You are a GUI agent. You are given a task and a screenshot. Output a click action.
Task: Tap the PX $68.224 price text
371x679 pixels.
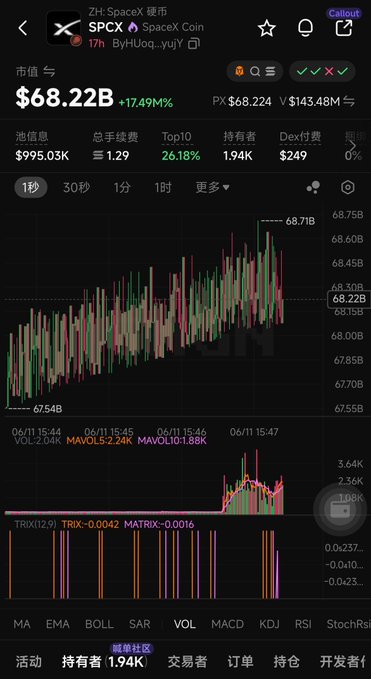[242, 102]
